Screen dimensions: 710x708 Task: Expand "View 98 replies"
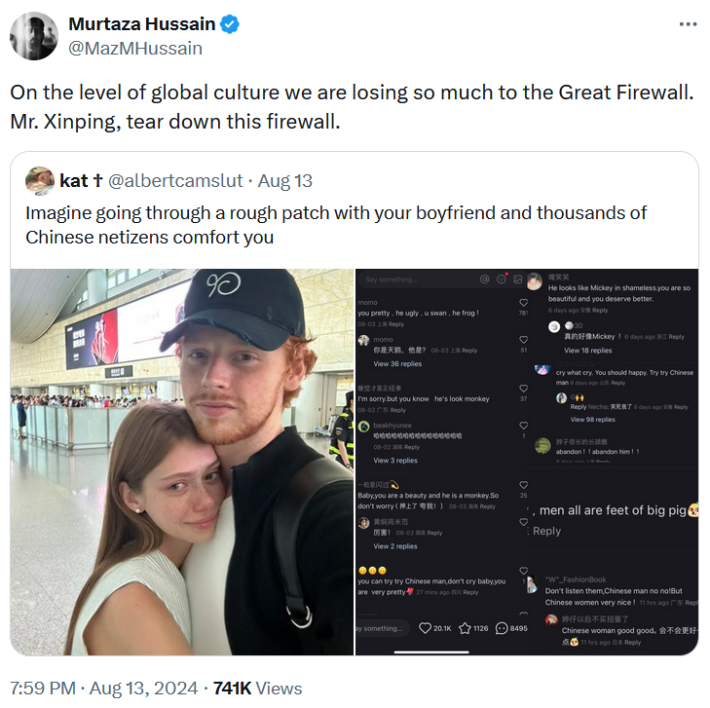(591, 420)
